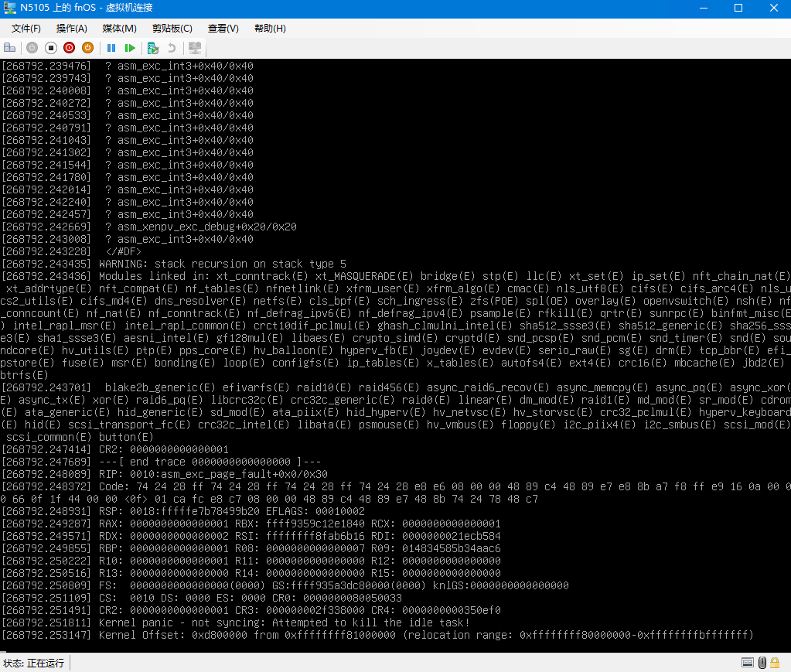Click the 'Kernel Offset: 0xd800000' line

coord(377,635)
